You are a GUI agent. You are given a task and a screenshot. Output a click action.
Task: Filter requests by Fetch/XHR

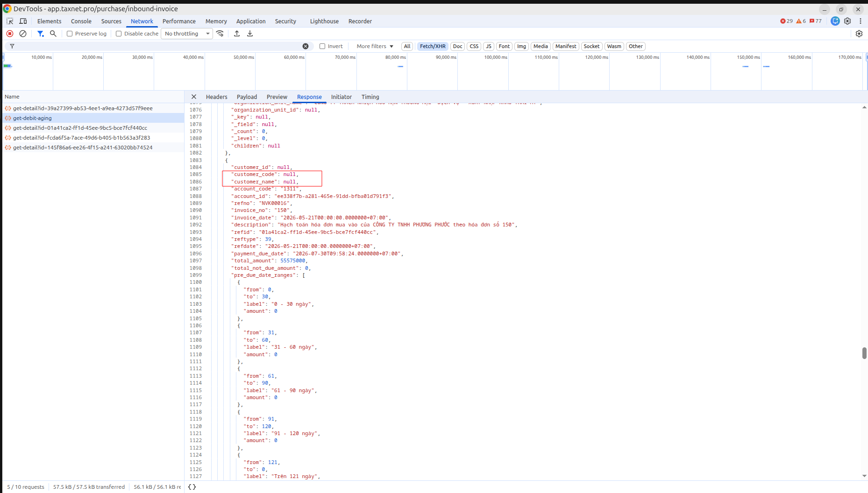click(433, 46)
